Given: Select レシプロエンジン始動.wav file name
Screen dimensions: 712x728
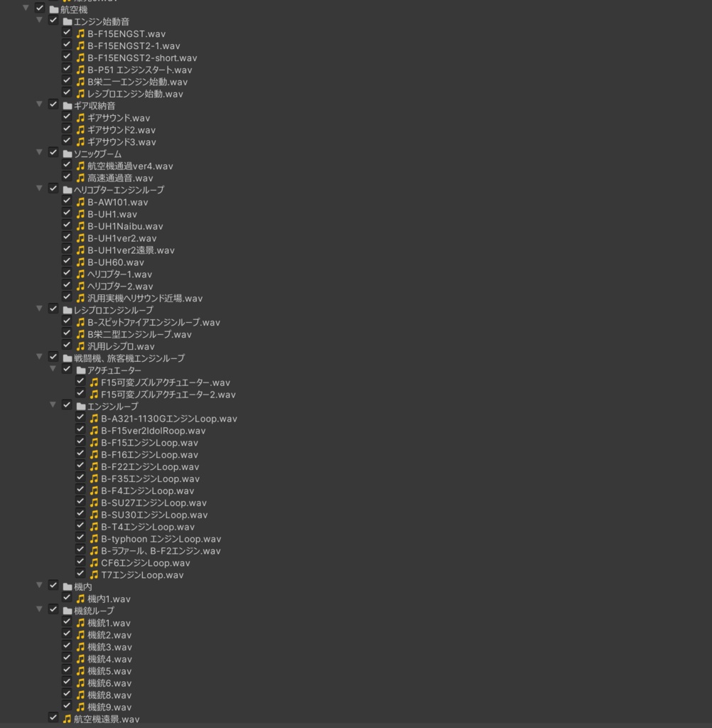Looking at the screenshot, I should [x=135, y=94].
